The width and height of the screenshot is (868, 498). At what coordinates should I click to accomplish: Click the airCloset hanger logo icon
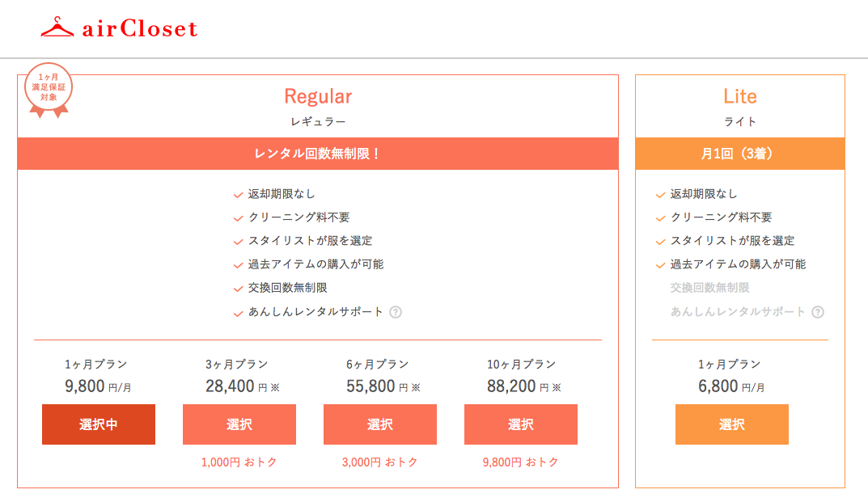tap(57, 27)
